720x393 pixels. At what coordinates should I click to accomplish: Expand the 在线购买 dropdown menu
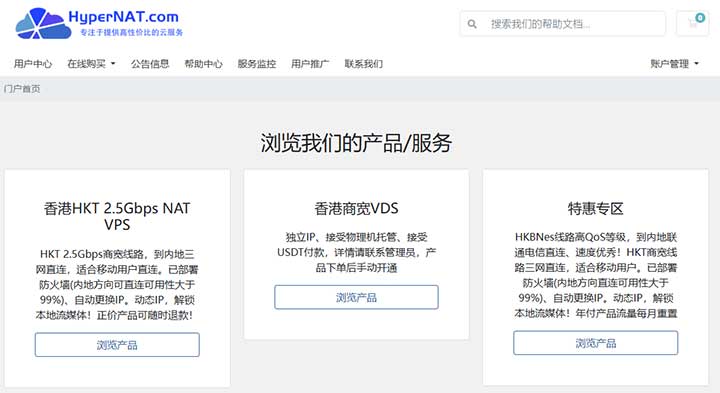91,64
